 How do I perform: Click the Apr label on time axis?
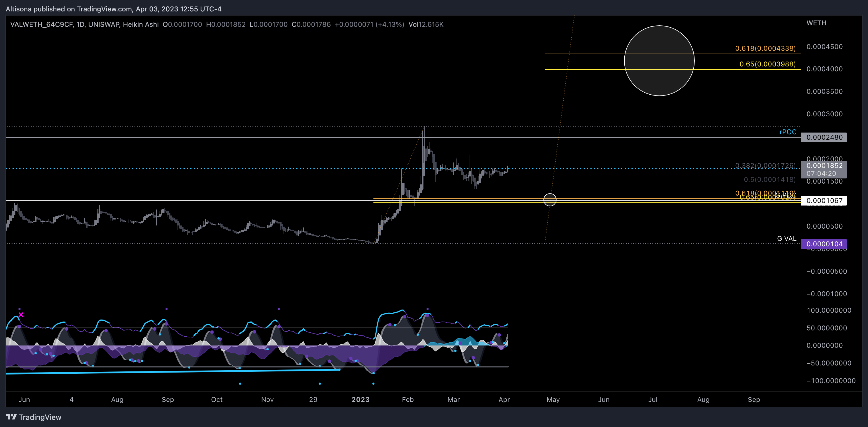point(504,400)
